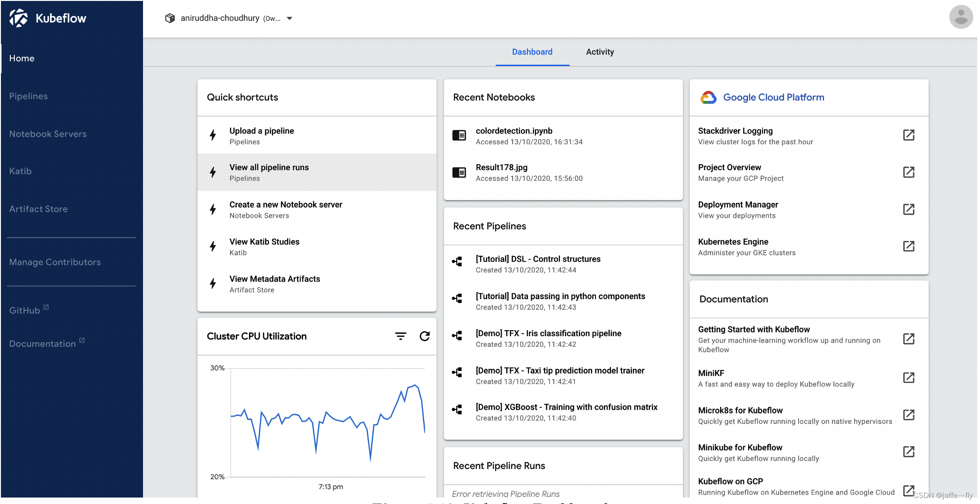Click the 'Recent Pipelines' card heading
980x504 pixels.
[490, 226]
